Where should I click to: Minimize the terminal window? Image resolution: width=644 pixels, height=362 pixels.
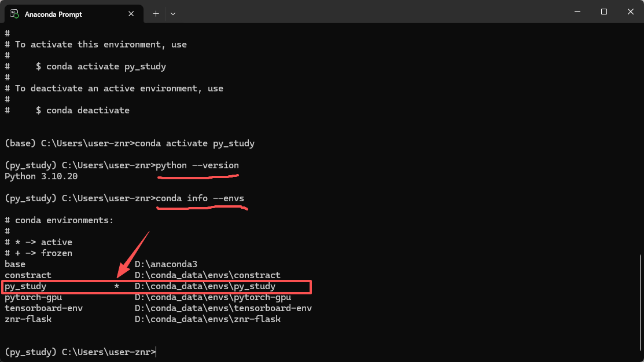tap(577, 12)
